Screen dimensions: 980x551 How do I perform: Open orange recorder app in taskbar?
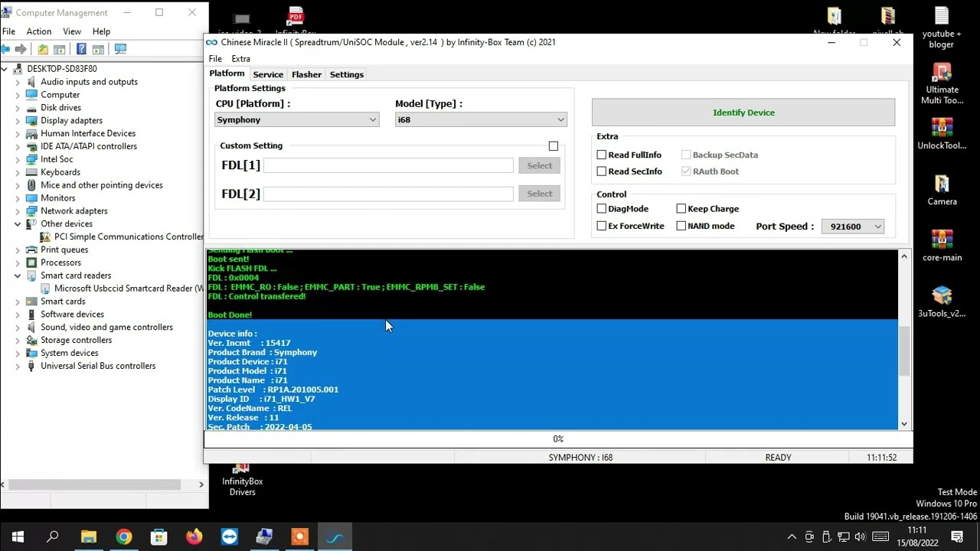click(300, 537)
